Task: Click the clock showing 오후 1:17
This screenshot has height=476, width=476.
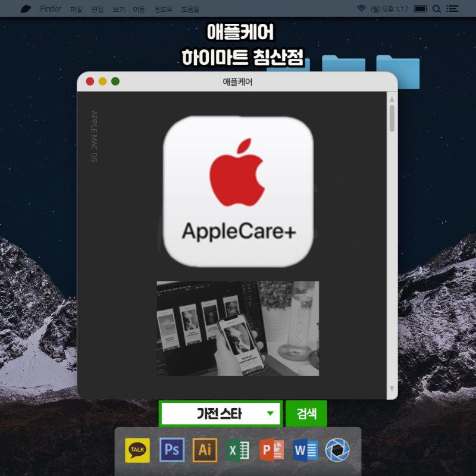Action: (x=390, y=9)
